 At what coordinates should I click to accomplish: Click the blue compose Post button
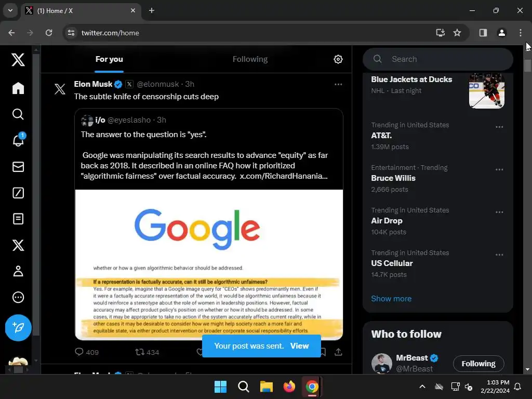point(18,328)
